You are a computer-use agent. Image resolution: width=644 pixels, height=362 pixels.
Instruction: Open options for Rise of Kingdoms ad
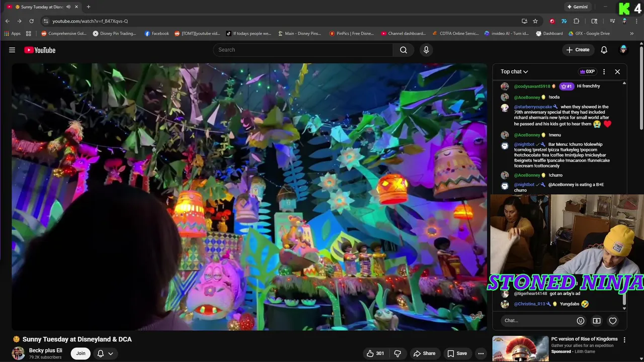pyautogui.click(x=624, y=340)
